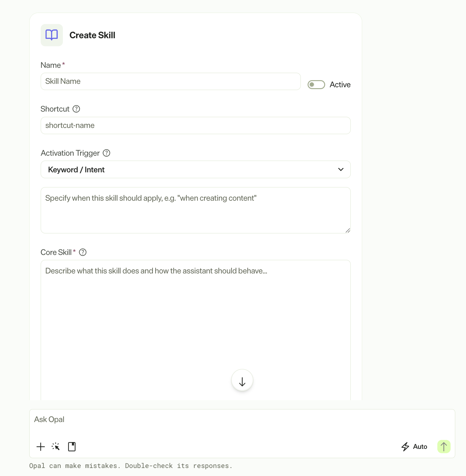Toggle the Active switch on

(x=316, y=84)
